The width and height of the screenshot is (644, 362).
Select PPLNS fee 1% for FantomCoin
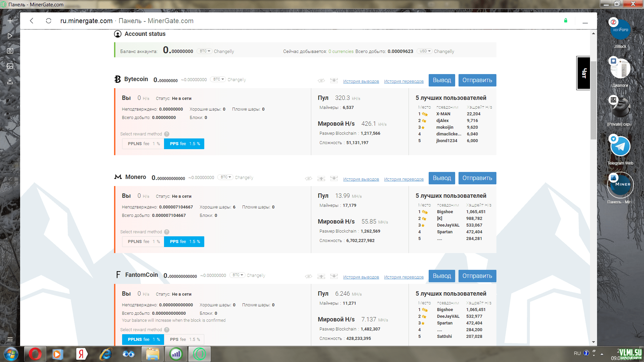click(143, 340)
